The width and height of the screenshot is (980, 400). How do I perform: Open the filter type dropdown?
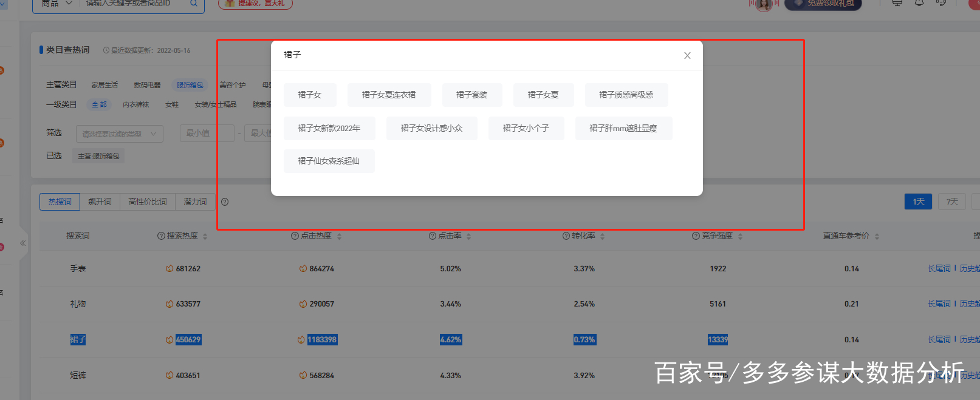click(120, 134)
